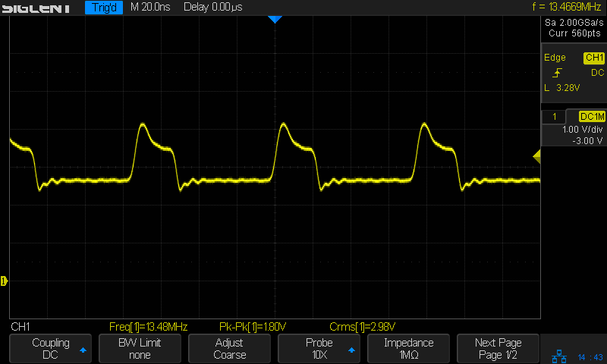The height and width of the screenshot is (364, 607).
Task: Click the yellow trigger level arrow marker
Action: (536, 157)
